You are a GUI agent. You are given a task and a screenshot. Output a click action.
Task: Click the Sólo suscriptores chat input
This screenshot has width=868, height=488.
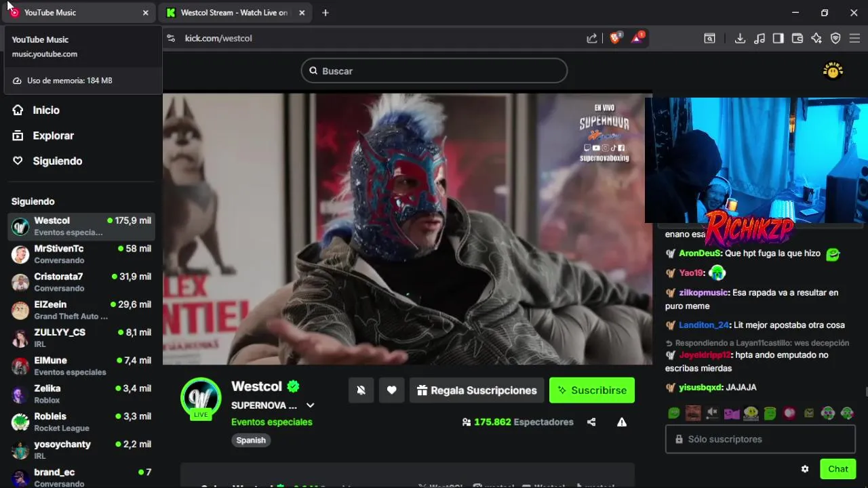click(x=760, y=439)
